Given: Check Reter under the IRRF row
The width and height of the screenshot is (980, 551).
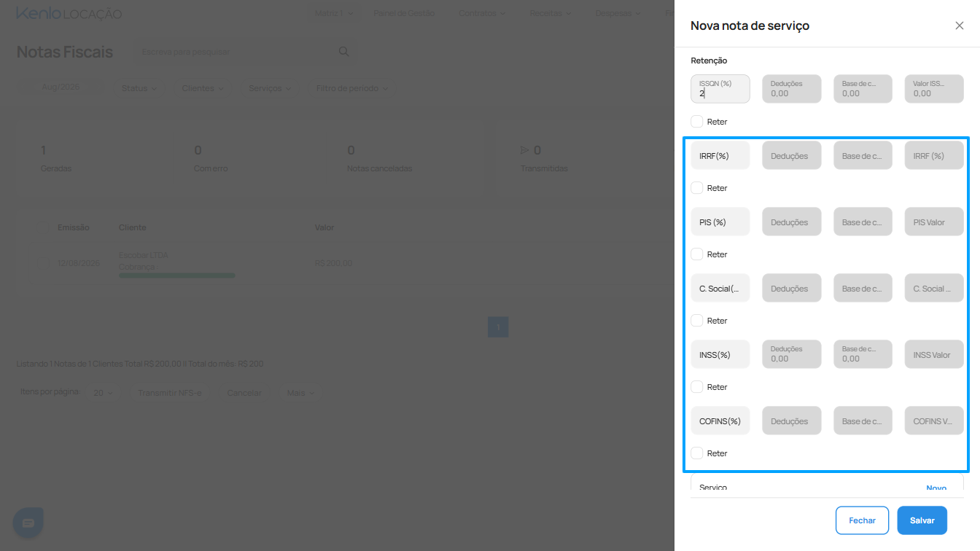Looking at the screenshot, I should [697, 188].
